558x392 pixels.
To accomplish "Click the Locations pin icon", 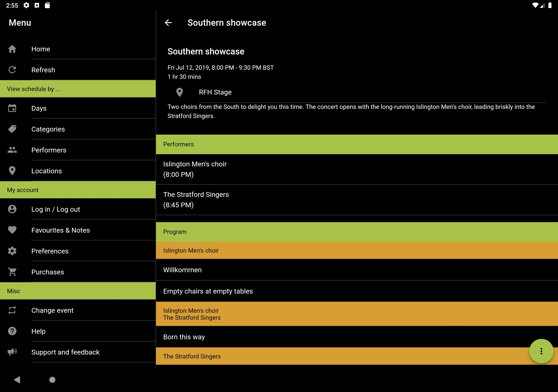I will point(12,171).
